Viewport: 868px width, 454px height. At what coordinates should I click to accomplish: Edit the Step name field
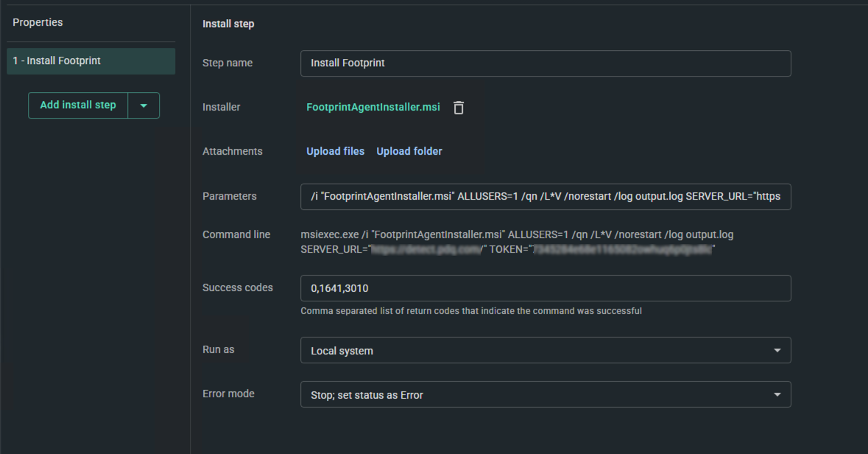tap(546, 63)
